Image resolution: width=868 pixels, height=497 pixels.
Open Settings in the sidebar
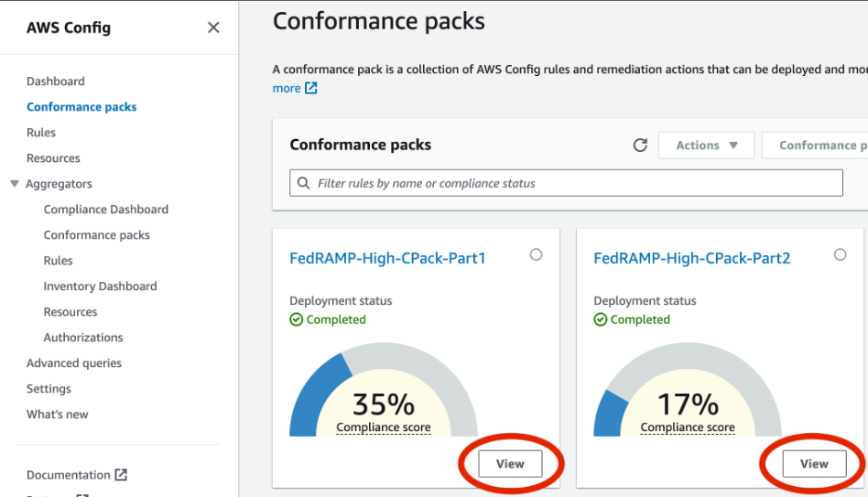tap(49, 389)
